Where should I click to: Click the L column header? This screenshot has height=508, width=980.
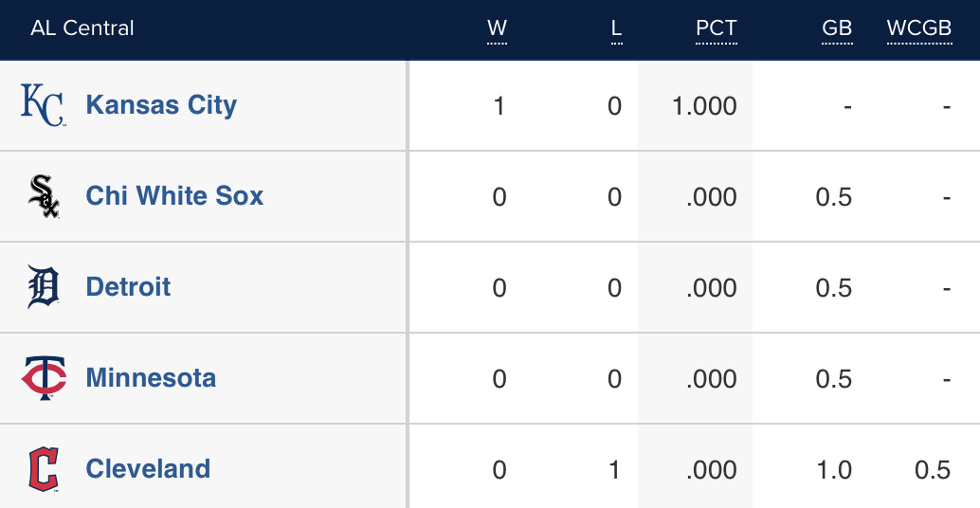(x=616, y=28)
